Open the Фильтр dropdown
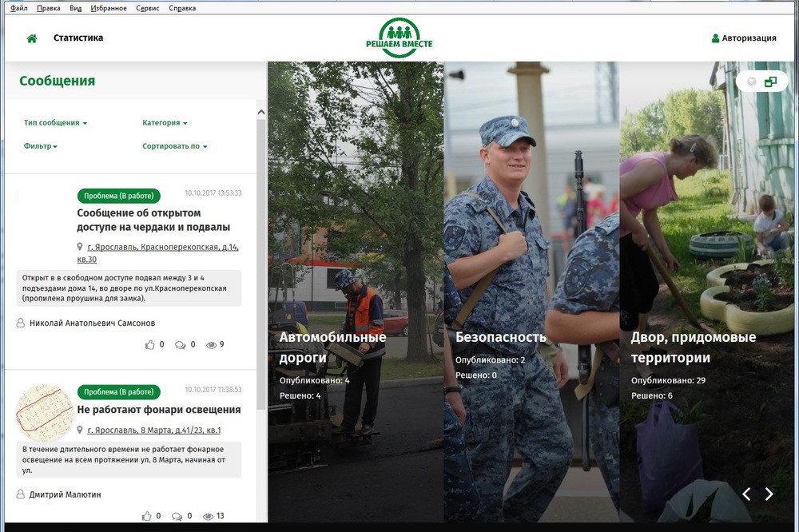Viewport: 799px width, 532px height. pyautogui.click(x=40, y=146)
